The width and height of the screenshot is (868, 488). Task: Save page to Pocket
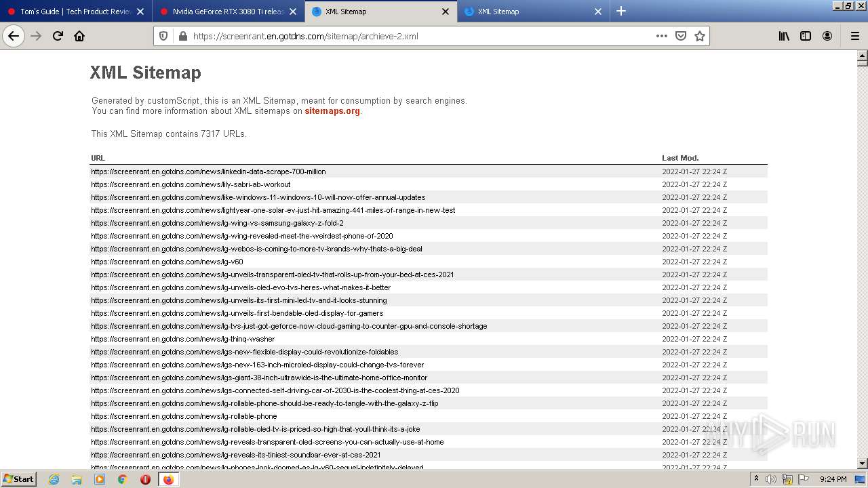pos(681,36)
